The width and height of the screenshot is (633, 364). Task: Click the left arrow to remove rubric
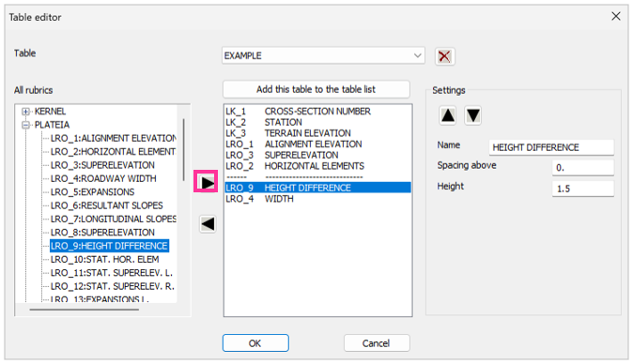tap(208, 223)
